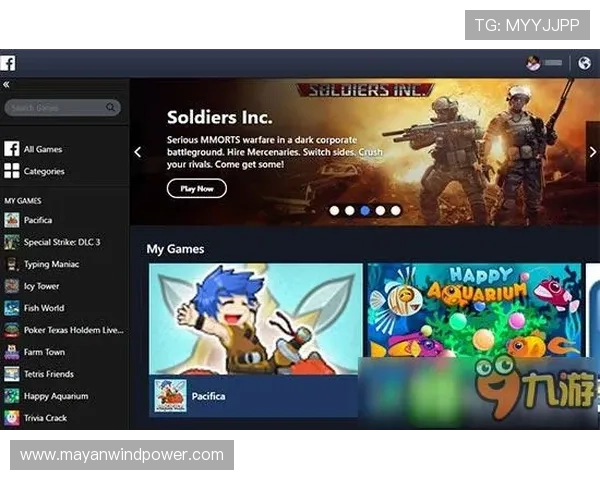Click the grid icon beside Categories
The height and width of the screenshot is (480, 600).
point(12,171)
